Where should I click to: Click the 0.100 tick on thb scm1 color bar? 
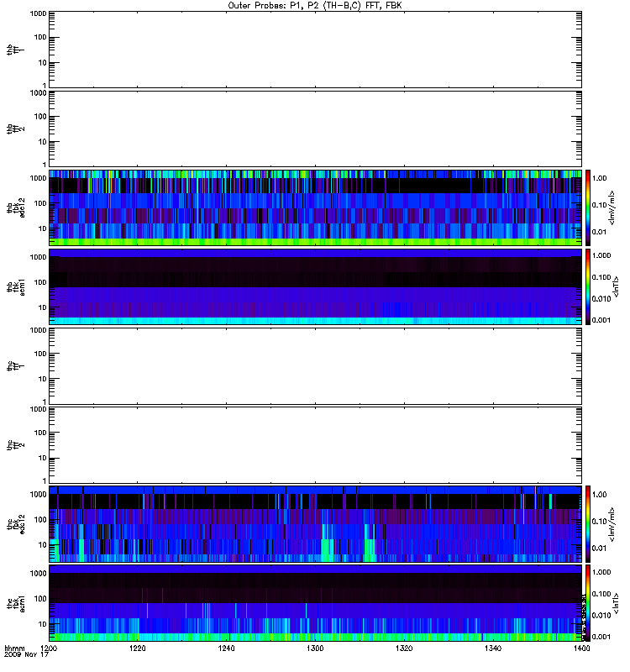tap(601, 277)
